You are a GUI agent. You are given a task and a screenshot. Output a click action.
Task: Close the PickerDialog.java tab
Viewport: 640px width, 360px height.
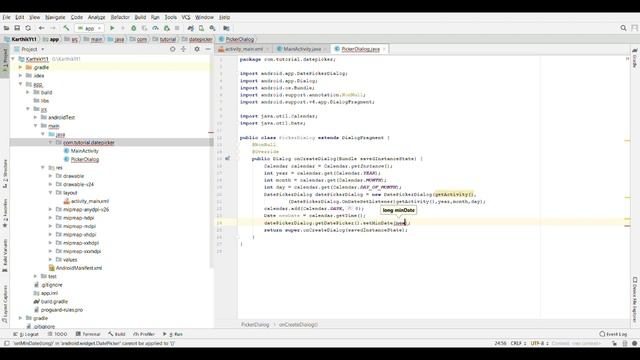tap(384, 49)
